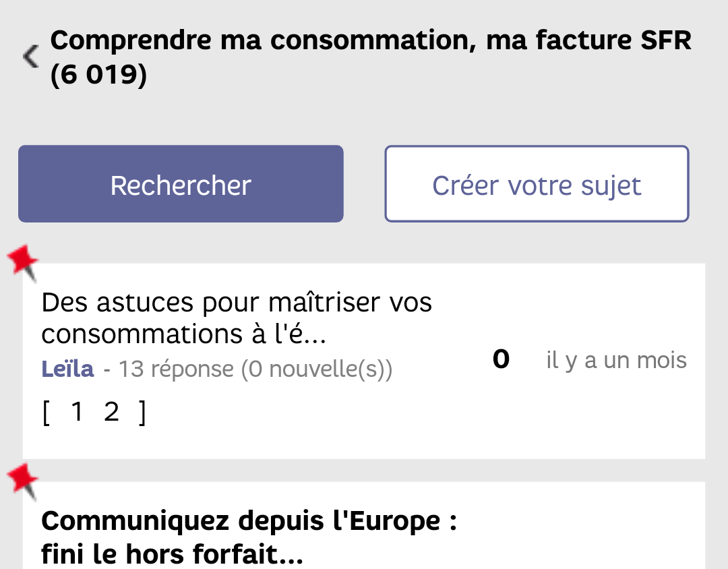Click the "il y a un mois" timestamp
728x569 pixels.
[x=616, y=361]
